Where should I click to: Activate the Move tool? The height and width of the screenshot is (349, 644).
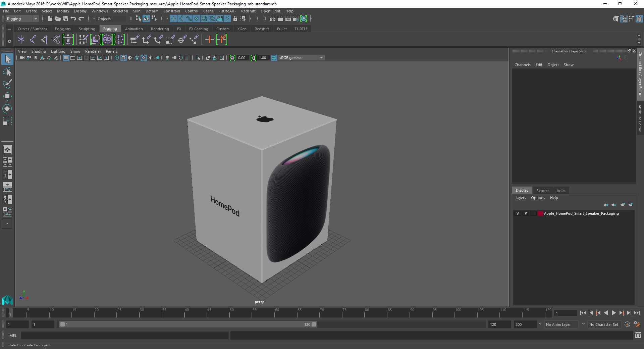point(7,96)
